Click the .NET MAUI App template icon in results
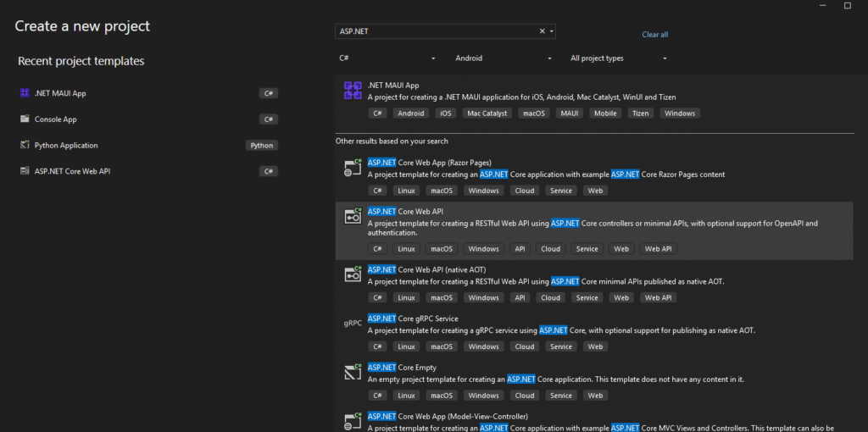Viewport: 868px width, 432px height. point(353,91)
